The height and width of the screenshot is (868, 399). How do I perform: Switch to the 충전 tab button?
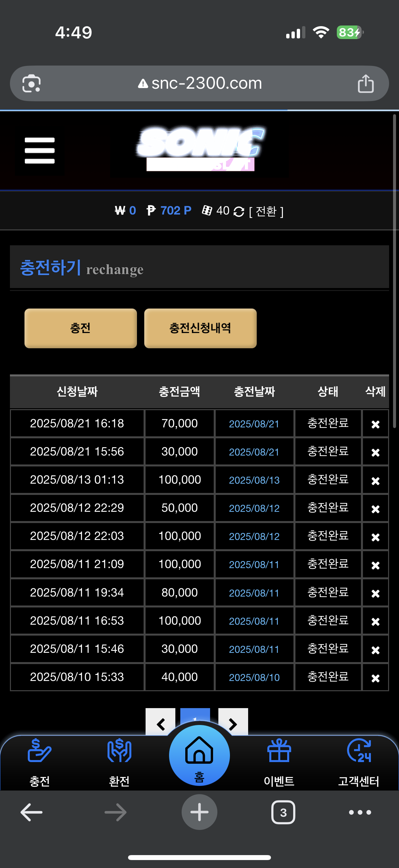pos(80,328)
